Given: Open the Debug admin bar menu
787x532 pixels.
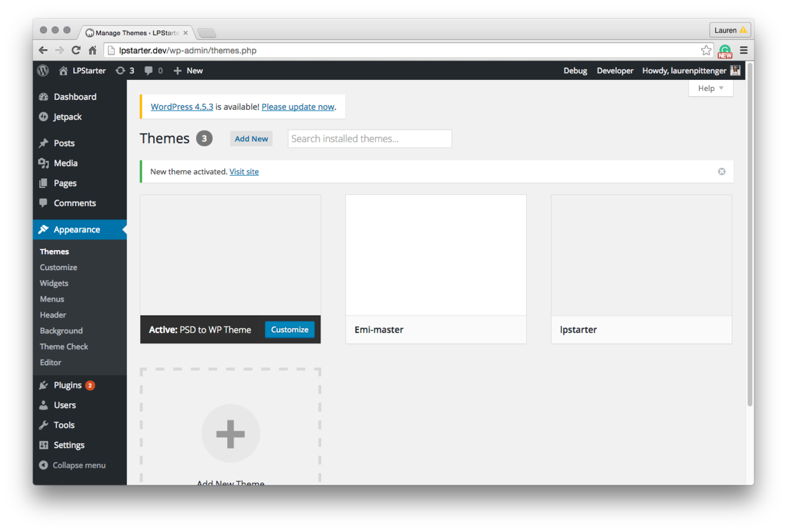Looking at the screenshot, I should click(575, 70).
